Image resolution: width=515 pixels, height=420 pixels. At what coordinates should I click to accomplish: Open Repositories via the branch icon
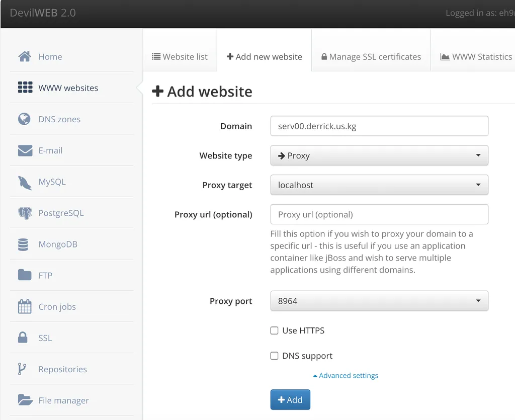(25, 369)
